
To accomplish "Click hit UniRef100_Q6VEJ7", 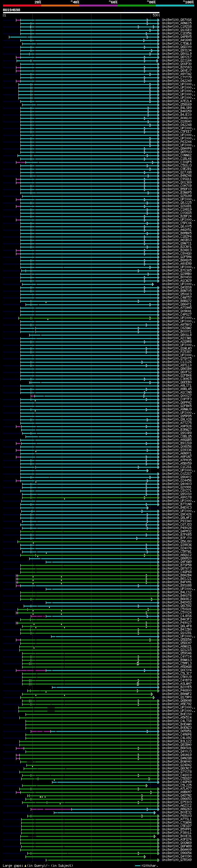I will (177, 71).
